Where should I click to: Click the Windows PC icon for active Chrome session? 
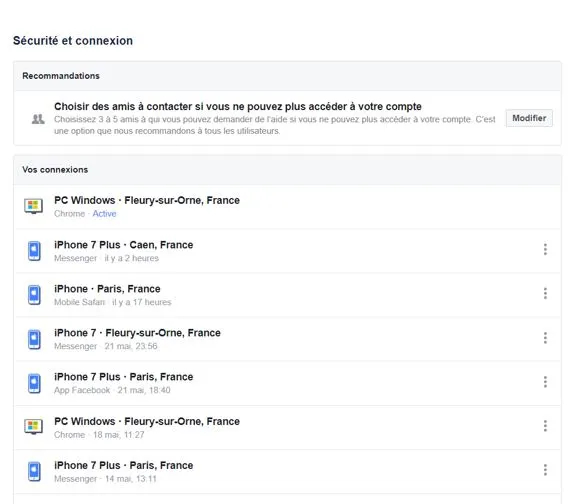[x=34, y=206]
